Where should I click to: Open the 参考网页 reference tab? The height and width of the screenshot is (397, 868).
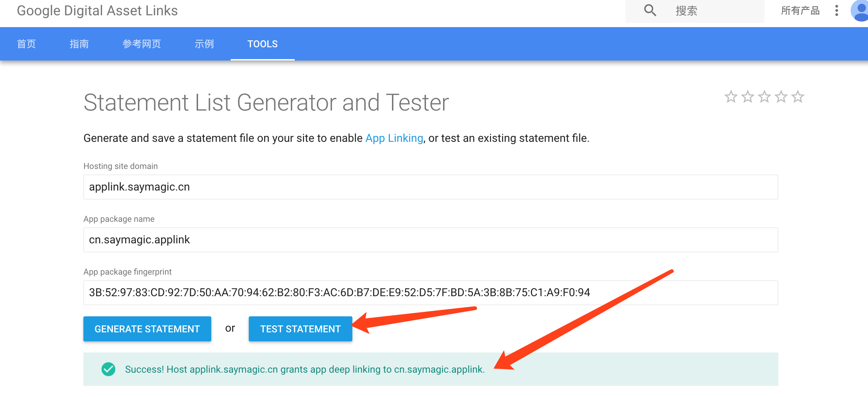[x=142, y=44]
